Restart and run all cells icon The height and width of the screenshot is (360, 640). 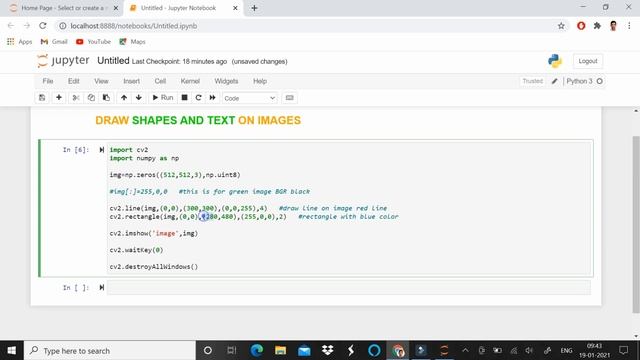pyautogui.click(x=213, y=98)
